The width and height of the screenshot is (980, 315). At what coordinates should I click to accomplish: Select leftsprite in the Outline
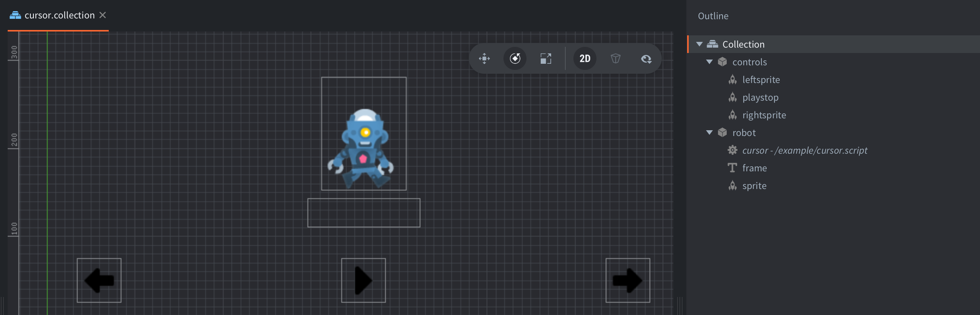pos(761,80)
